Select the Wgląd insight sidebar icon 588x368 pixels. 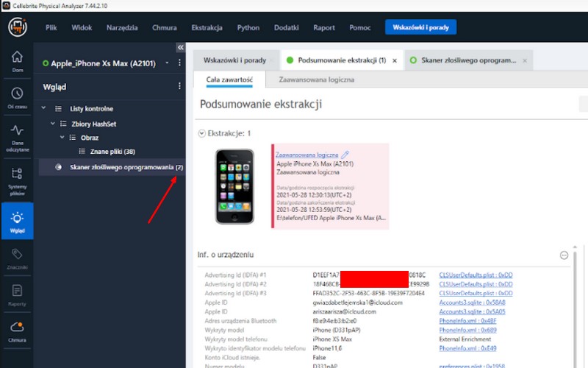point(17,222)
